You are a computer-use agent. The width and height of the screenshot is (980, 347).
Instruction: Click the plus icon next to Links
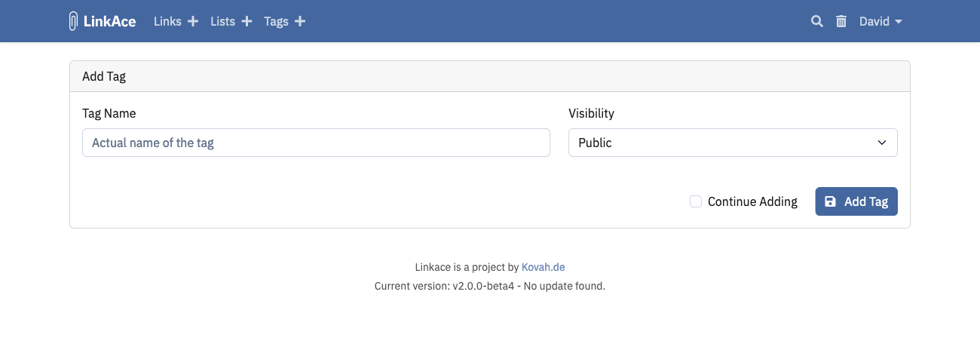[x=193, y=21]
